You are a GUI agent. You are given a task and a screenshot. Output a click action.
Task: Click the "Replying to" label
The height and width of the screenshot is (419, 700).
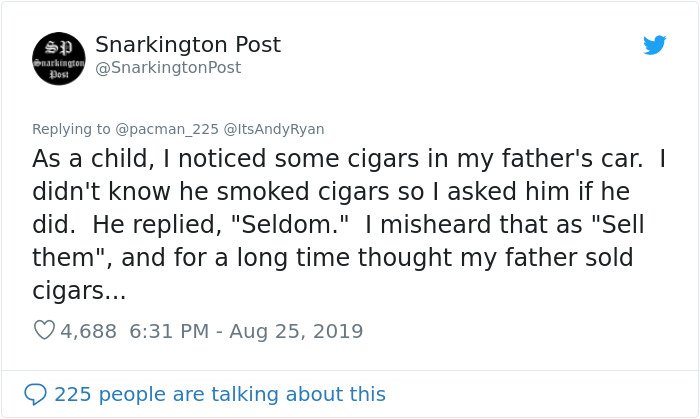coord(71,129)
